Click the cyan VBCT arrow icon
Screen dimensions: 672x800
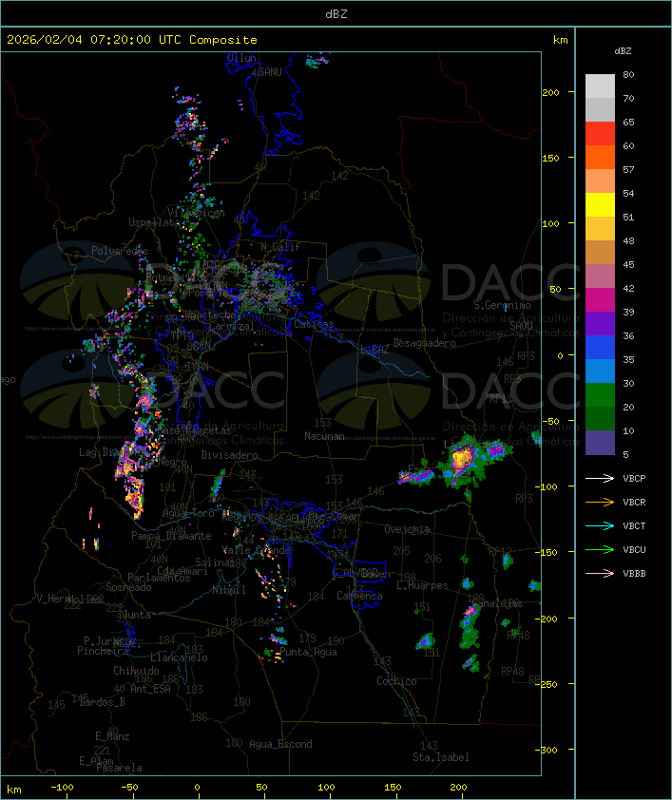click(600, 525)
